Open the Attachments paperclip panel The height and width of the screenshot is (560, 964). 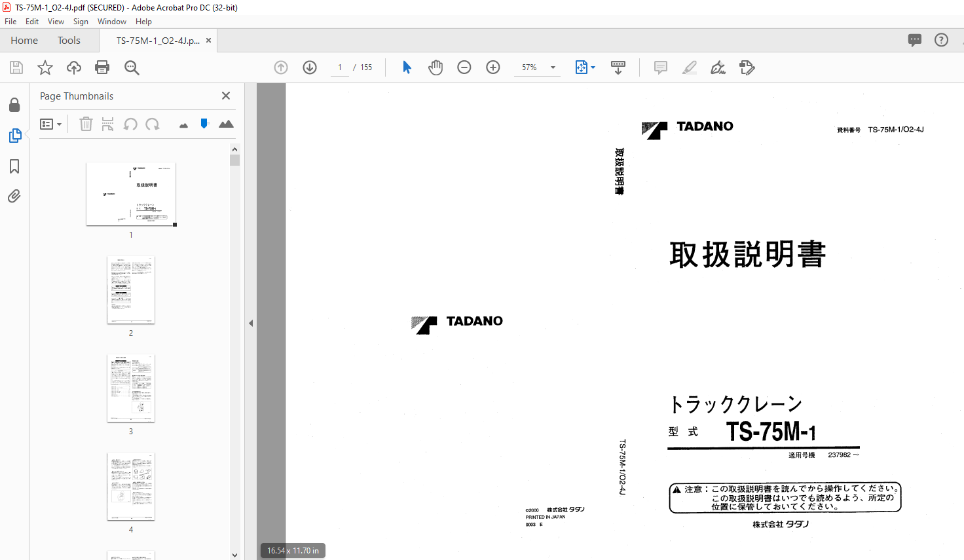(x=14, y=196)
